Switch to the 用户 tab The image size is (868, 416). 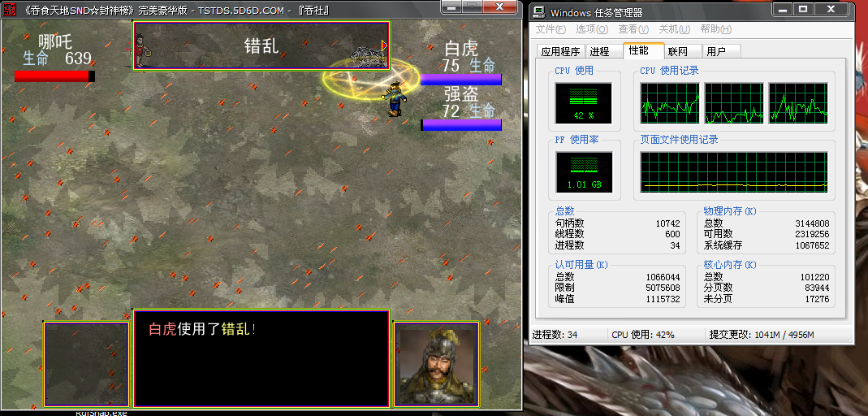pyautogui.click(x=721, y=51)
